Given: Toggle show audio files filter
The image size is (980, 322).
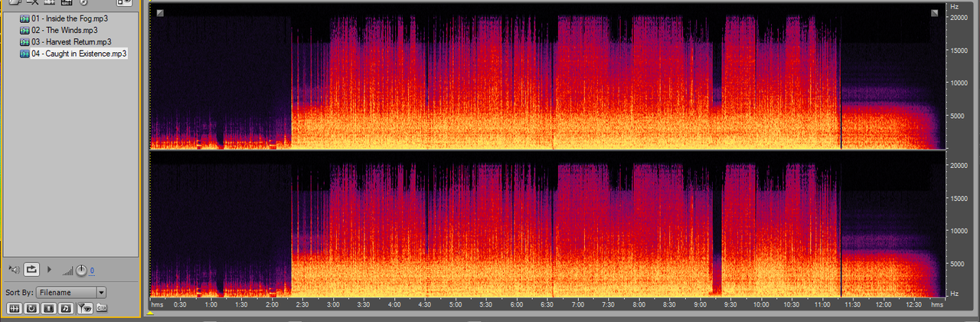Looking at the screenshot, I should pyautogui.click(x=14, y=308).
